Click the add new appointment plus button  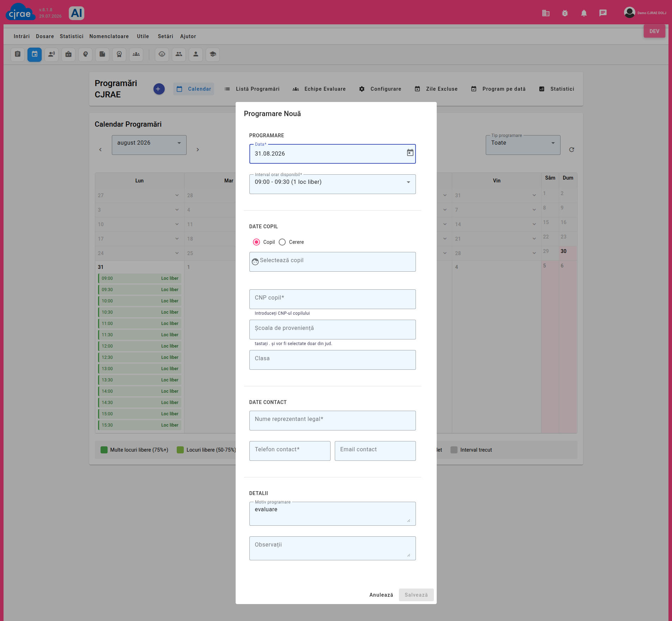tap(159, 89)
